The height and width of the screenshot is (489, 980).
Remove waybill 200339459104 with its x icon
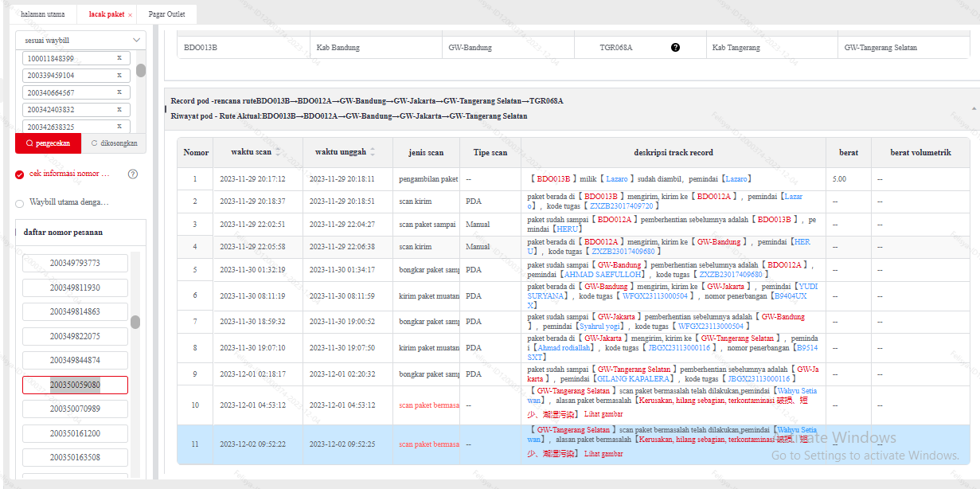tap(119, 75)
